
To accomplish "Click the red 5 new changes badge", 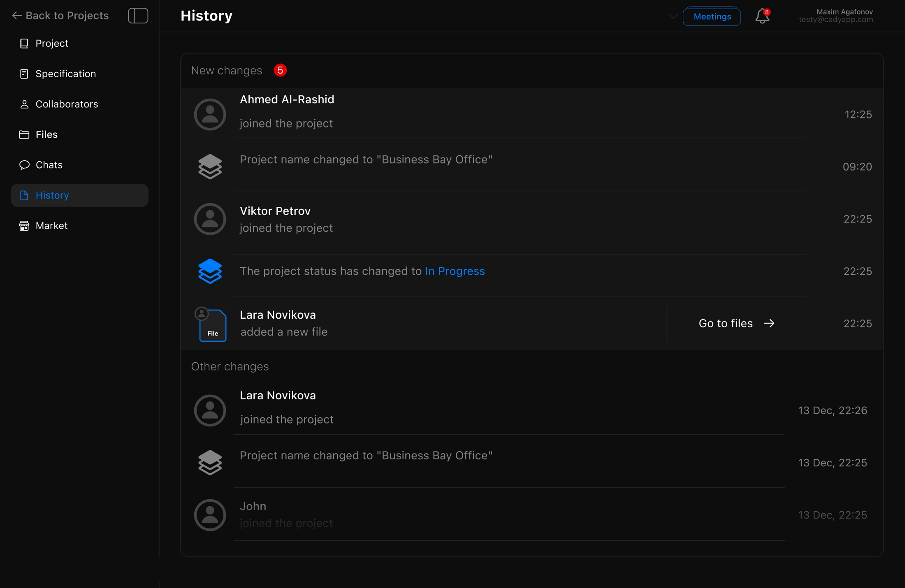I will click(280, 70).
